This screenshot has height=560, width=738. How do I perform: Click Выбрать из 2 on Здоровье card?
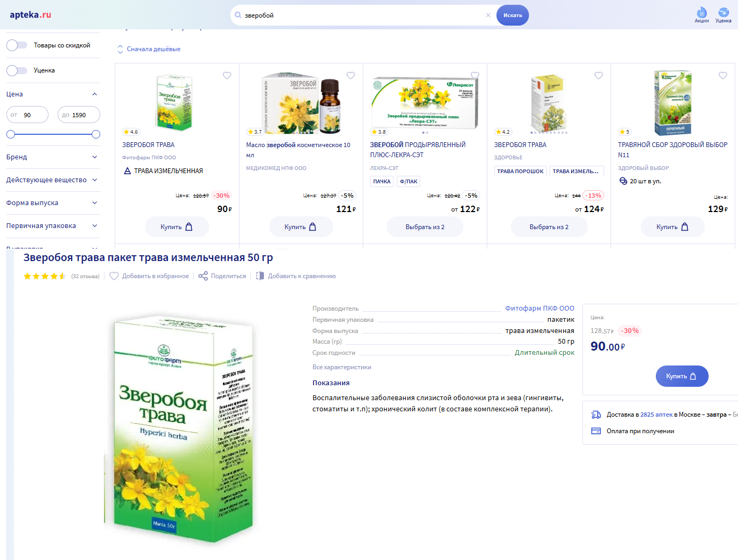[549, 227]
